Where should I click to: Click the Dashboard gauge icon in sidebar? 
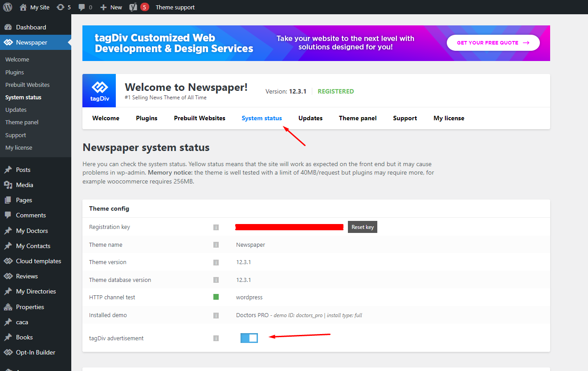point(8,27)
